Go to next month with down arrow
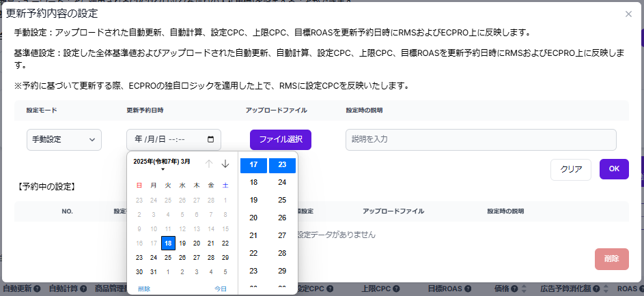 (x=225, y=164)
